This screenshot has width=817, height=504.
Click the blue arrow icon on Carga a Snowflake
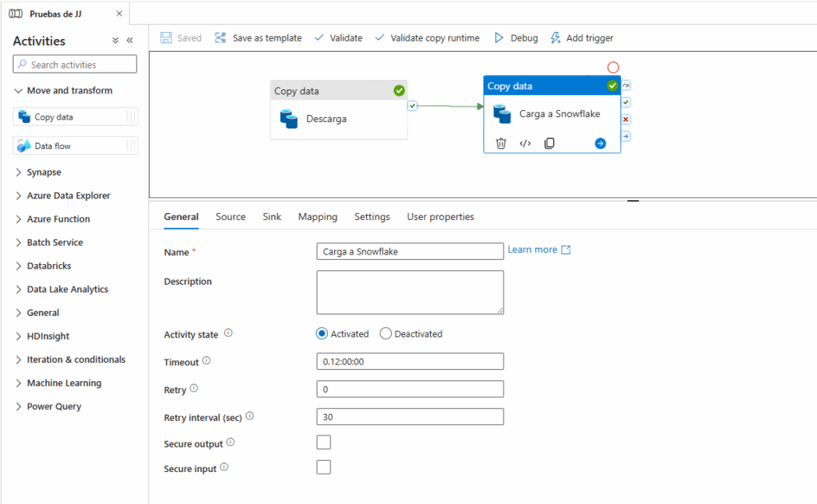point(600,144)
